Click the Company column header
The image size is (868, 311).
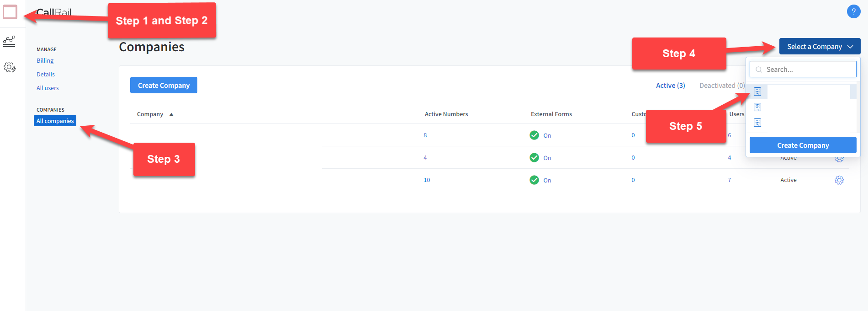(x=150, y=114)
